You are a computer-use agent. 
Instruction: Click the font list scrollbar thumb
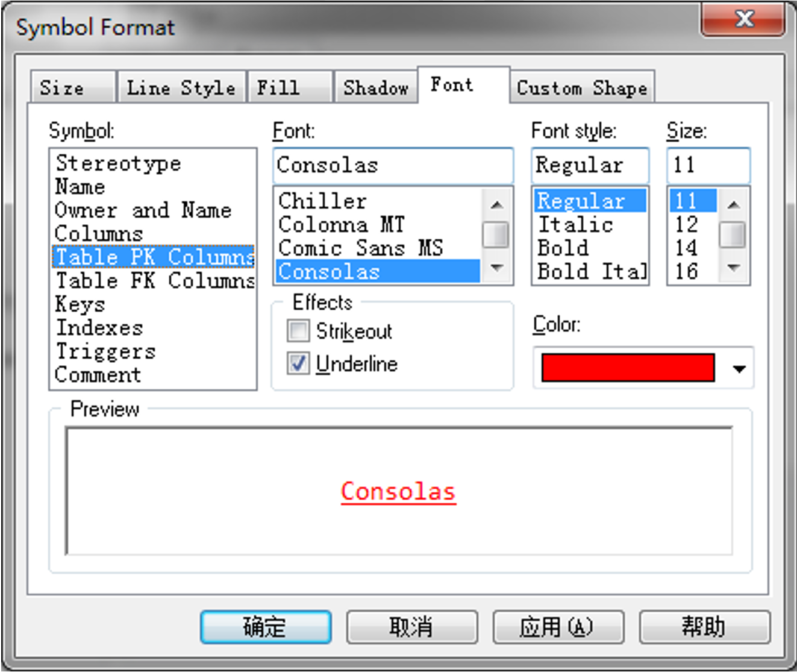coord(496,234)
